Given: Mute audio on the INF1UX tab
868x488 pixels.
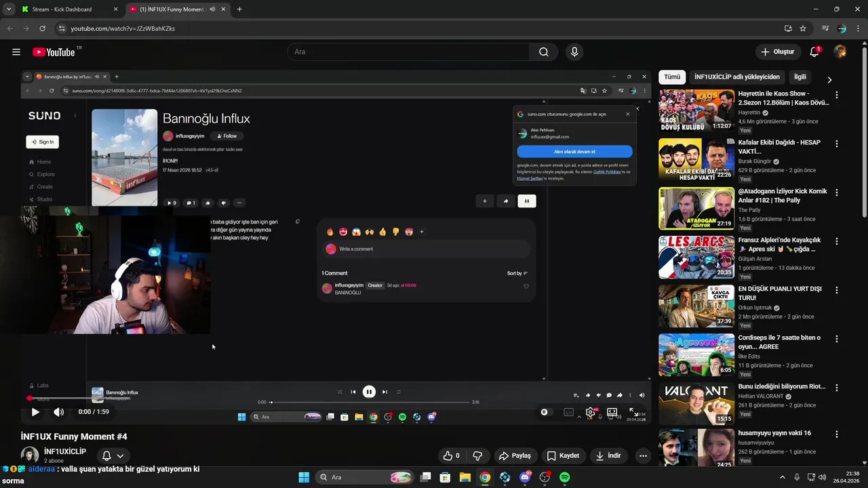Looking at the screenshot, I should pyautogui.click(x=213, y=9).
